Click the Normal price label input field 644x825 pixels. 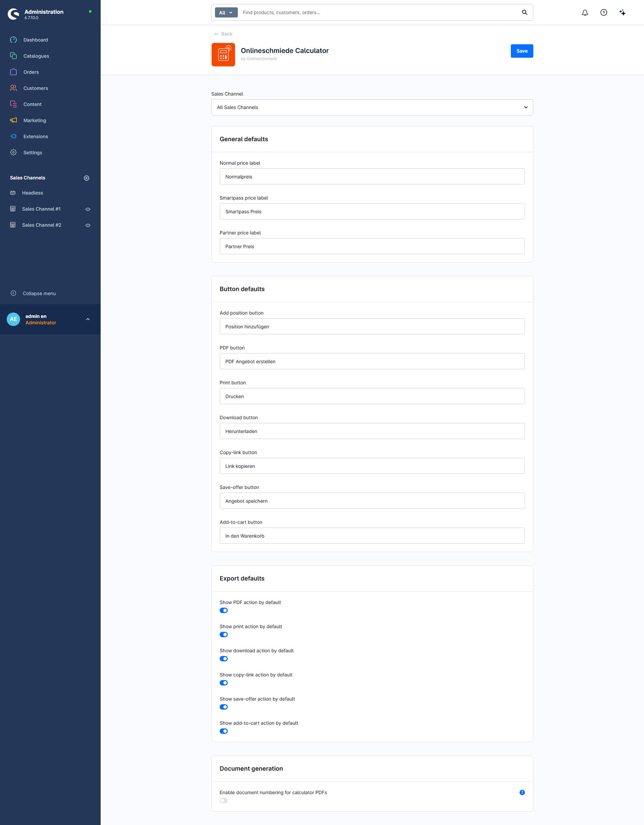(372, 176)
